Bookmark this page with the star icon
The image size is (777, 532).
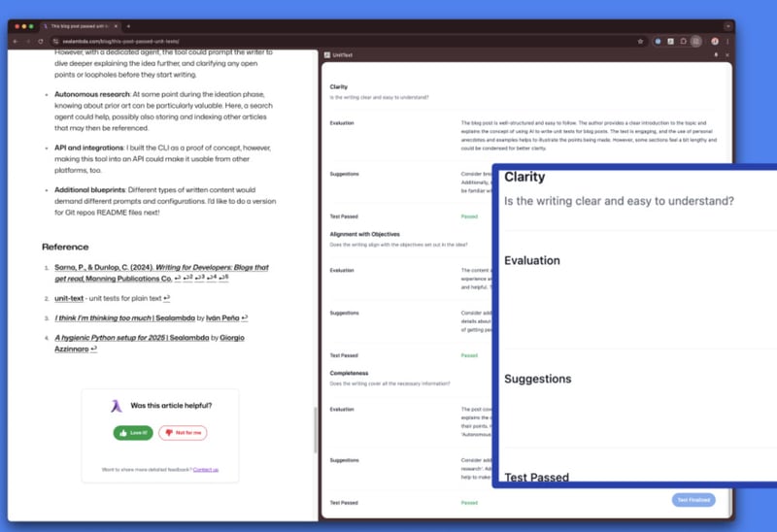640,42
